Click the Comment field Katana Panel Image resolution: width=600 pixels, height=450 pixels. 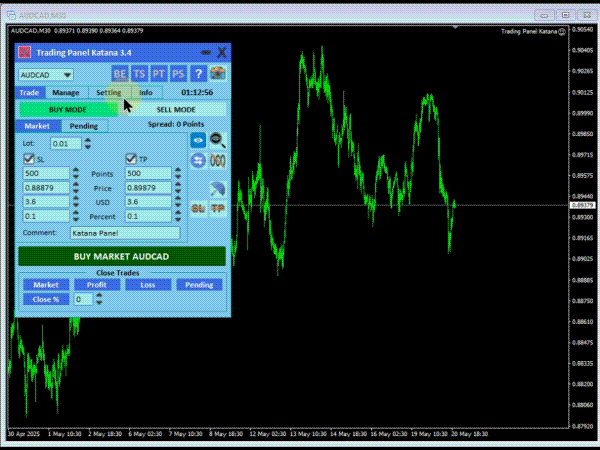pyautogui.click(x=125, y=233)
